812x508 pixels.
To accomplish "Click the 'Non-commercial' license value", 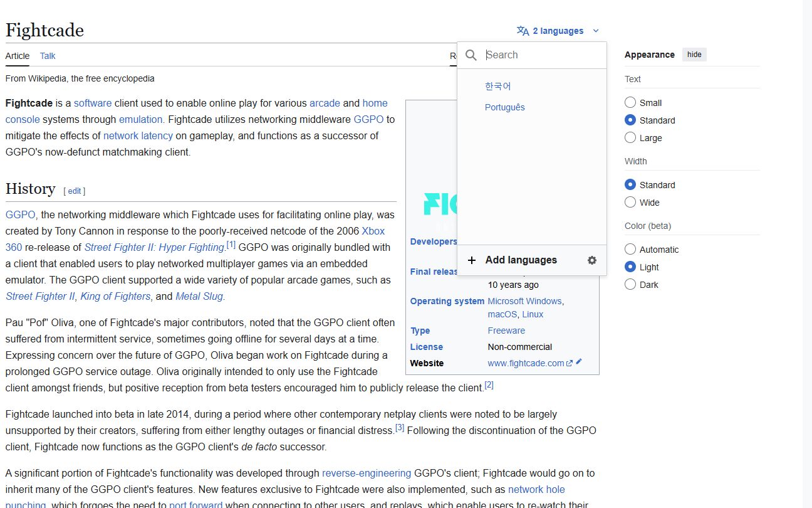I will [520, 347].
